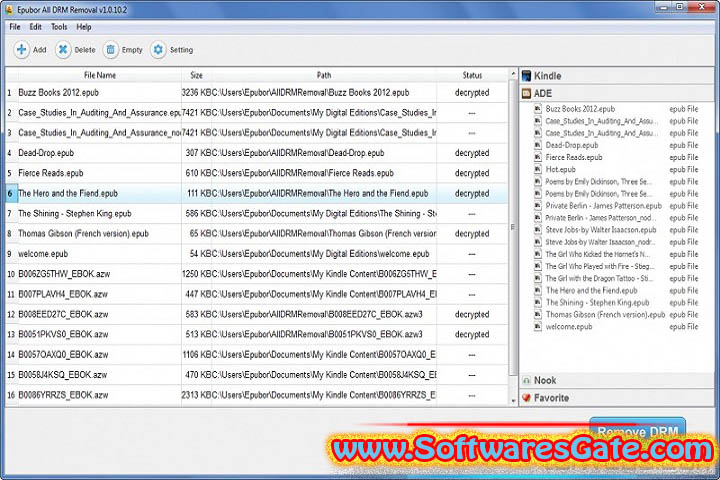The width and height of the screenshot is (720, 480).
Task: Click file icon beside Thomas Gibson (French version).epub in ADE
Action: 538,315
